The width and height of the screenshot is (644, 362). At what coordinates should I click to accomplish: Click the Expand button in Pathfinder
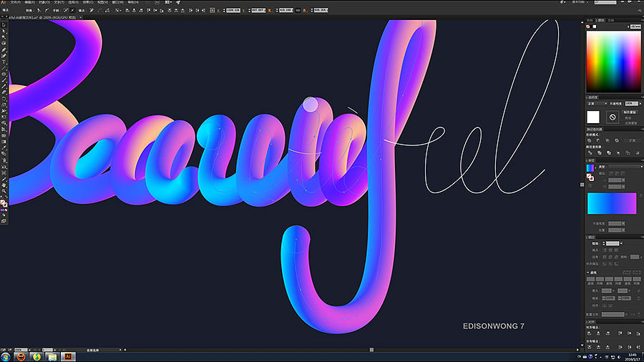633,140
